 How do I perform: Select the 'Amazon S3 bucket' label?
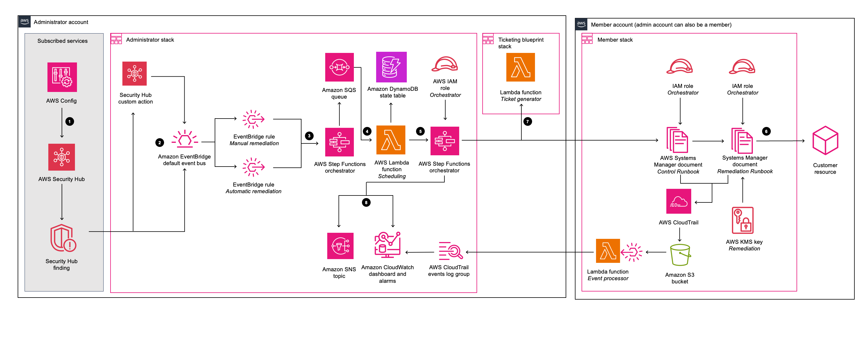pos(680,278)
